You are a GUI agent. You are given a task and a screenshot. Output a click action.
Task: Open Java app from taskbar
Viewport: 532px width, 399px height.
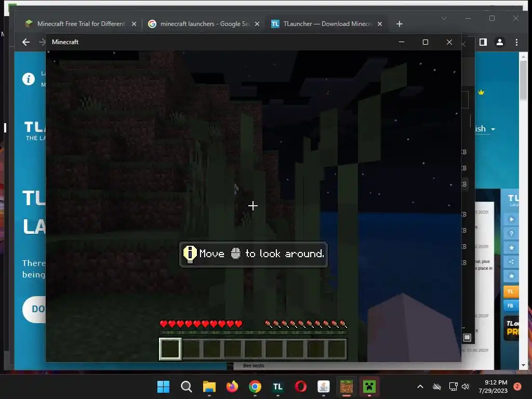click(x=324, y=387)
